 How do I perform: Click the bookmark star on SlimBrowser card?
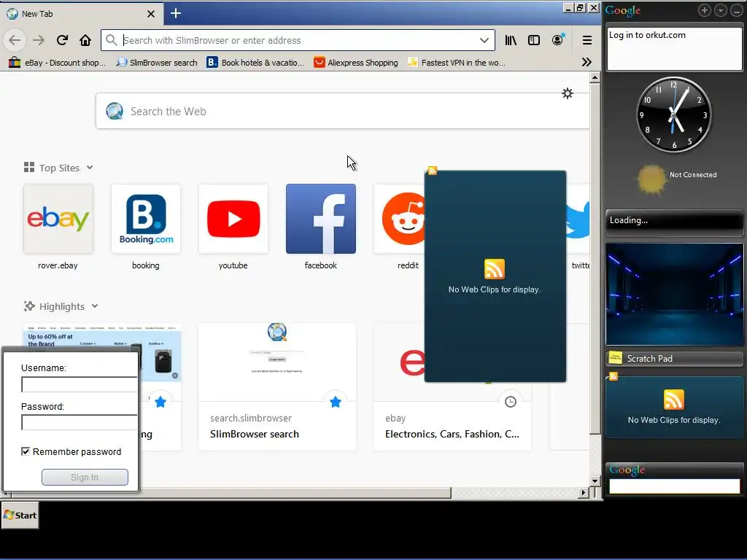[x=336, y=402]
